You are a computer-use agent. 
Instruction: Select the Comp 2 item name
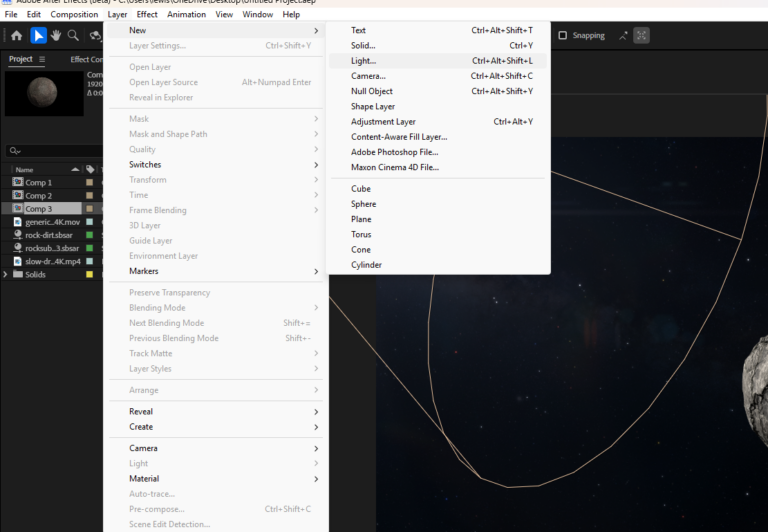[39, 195]
